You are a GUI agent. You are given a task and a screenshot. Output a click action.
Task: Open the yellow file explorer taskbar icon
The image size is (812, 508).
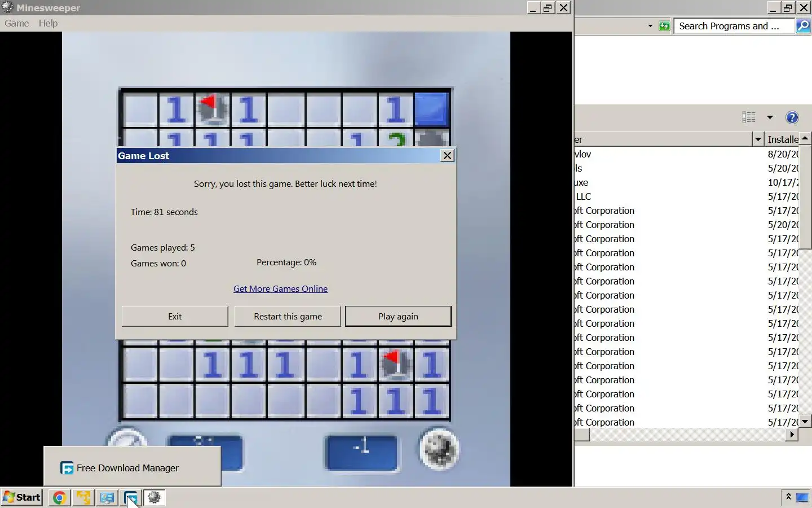click(83, 498)
